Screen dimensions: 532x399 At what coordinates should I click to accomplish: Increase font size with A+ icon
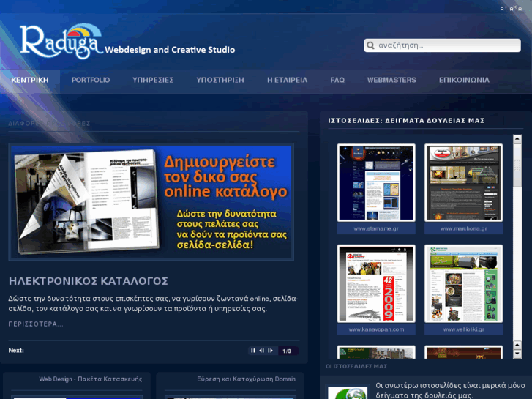pos(503,9)
